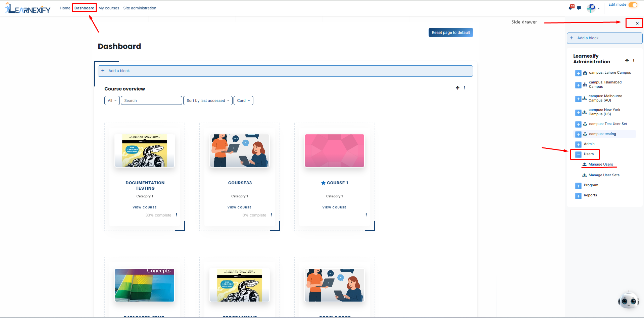
Task: Click Reset page to default button
Action: (451, 33)
